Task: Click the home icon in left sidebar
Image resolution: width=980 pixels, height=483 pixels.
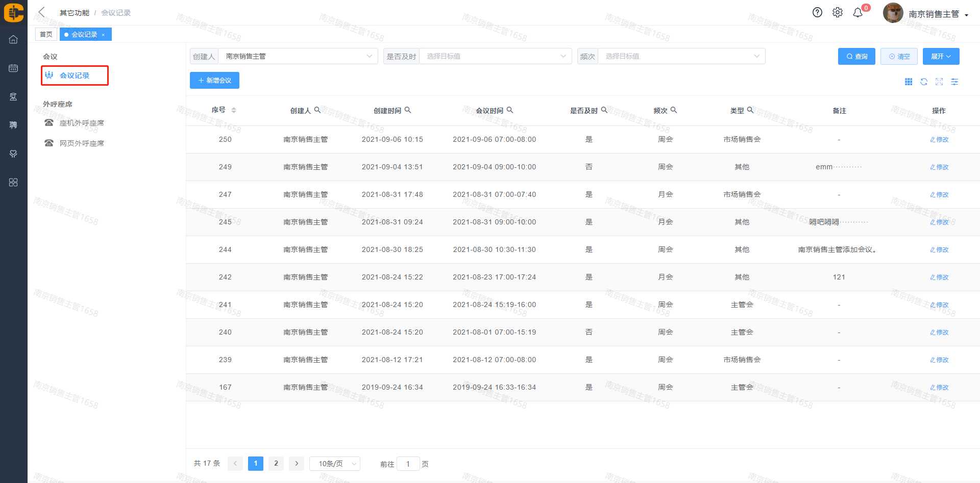Action: pyautogui.click(x=13, y=39)
